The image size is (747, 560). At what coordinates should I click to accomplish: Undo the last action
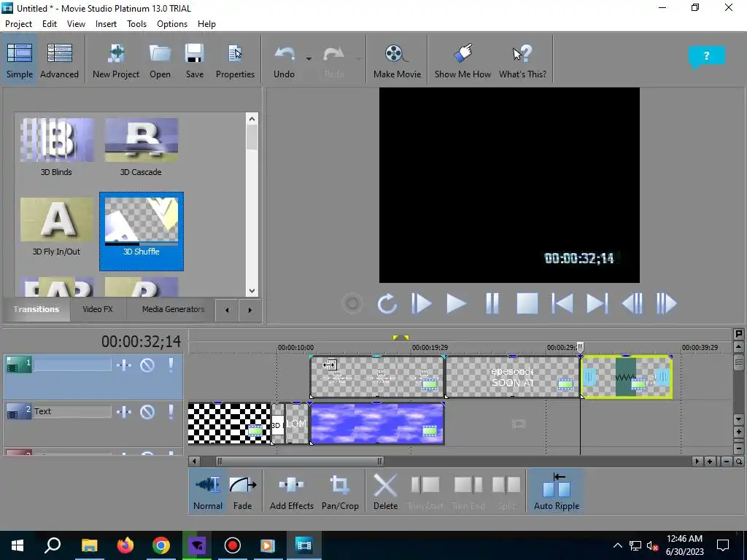[284, 60]
